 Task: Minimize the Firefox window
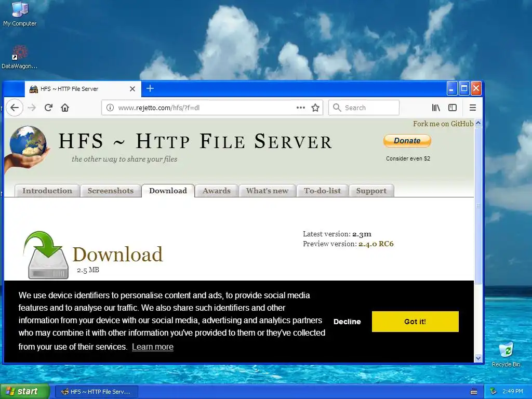(451, 88)
